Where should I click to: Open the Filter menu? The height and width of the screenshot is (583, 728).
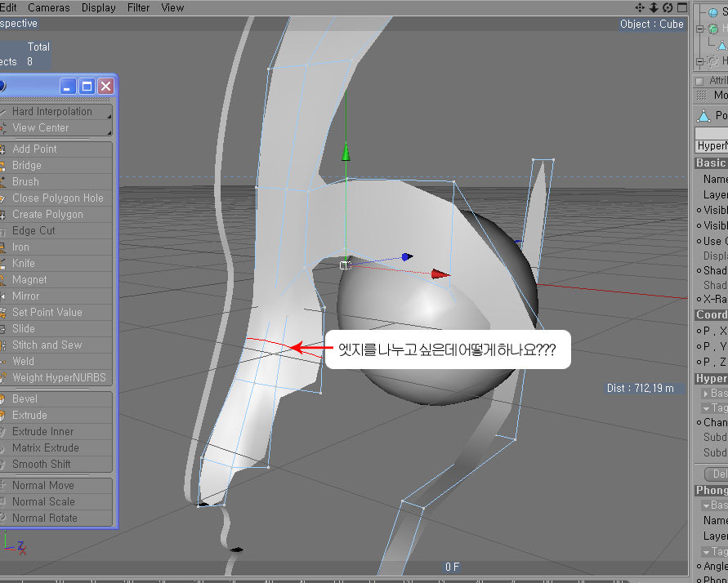pyautogui.click(x=139, y=7)
